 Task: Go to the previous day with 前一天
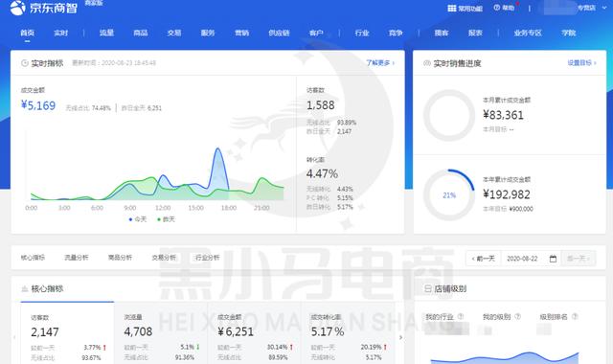click(x=483, y=259)
